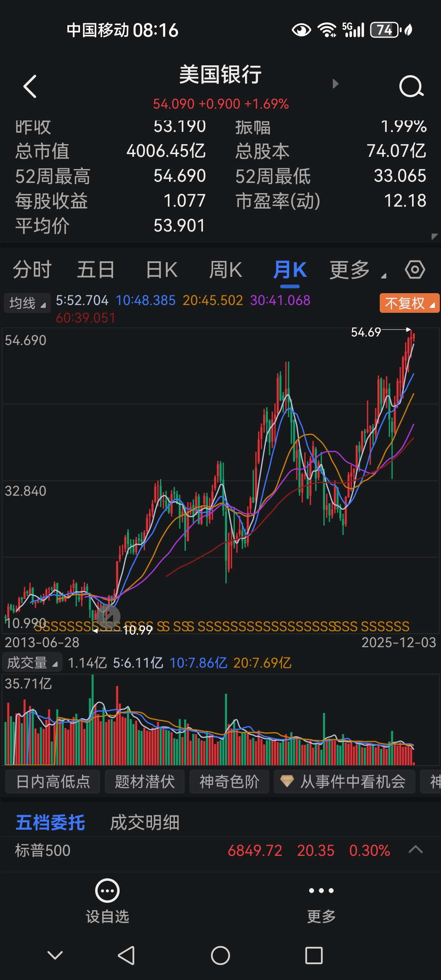441x980 pixels.
Task: Tap the 振幅 value 1.99%
Action: (x=404, y=127)
